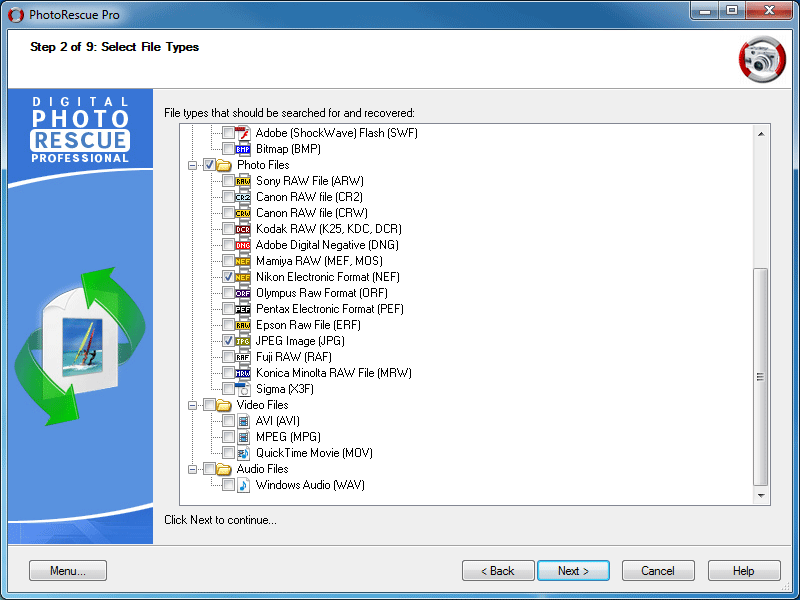The image size is (800, 600).
Task: Collapse the Video Files tree node
Action: coord(192,406)
